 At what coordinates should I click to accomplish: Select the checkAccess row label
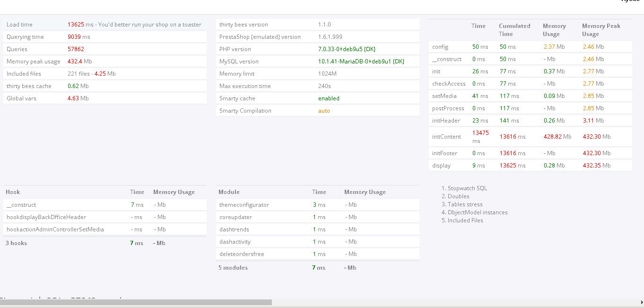point(449,84)
